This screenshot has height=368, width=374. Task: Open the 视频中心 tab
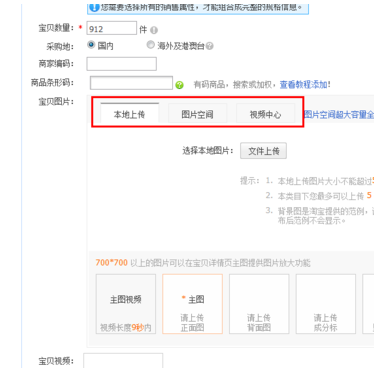click(x=265, y=113)
